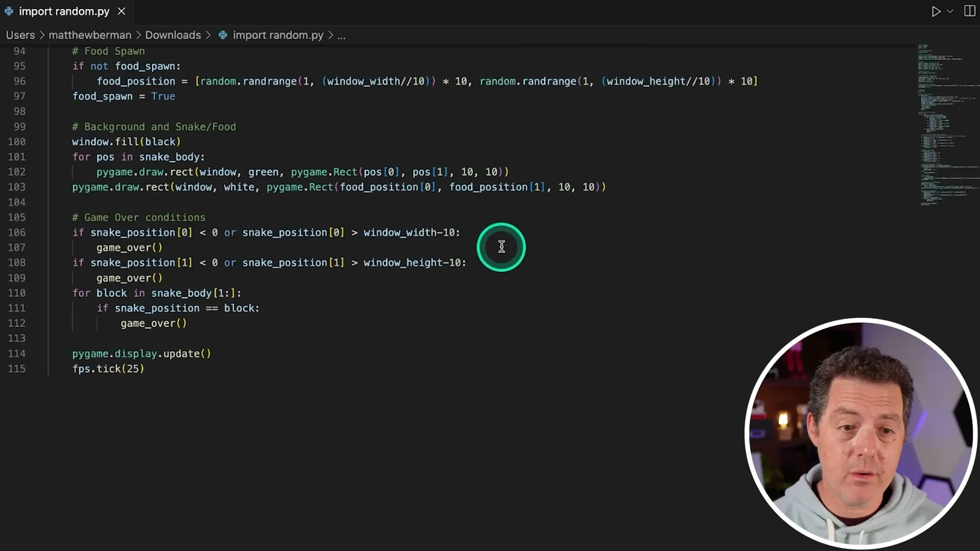The width and height of the screenshot is (980, 551).
Task: Open the run options dropdown arrow
Action: (x=950, y=11)
